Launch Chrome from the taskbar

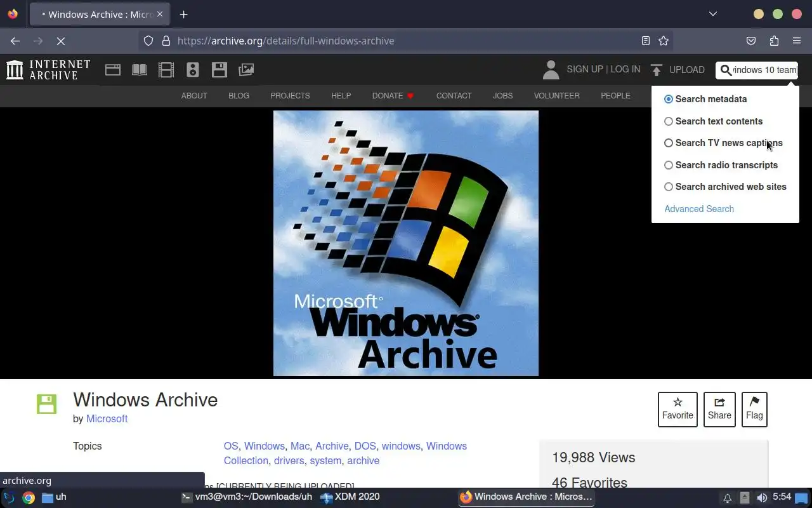(x=29, y=497)
